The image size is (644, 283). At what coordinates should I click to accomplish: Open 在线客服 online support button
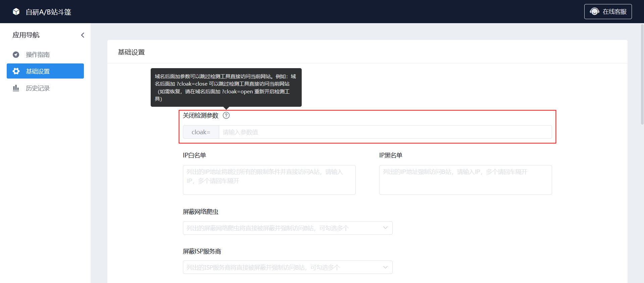pyautogui.click(x=608, y=11)
